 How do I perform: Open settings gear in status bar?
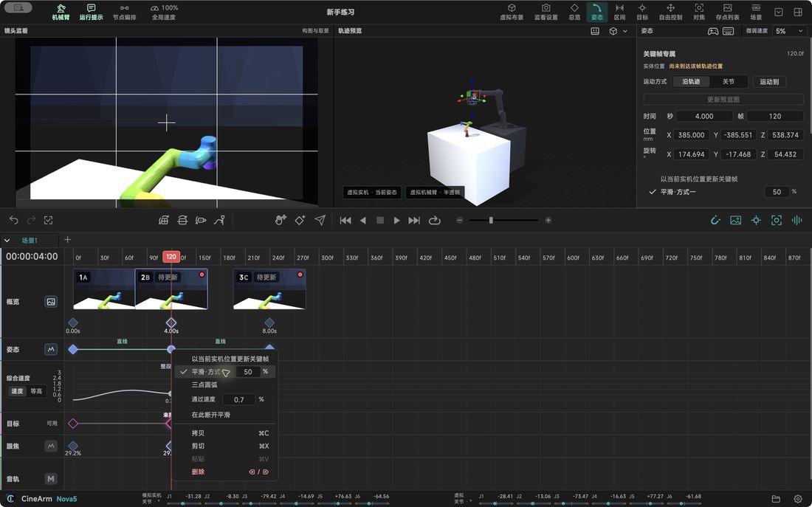pos(798,499)
